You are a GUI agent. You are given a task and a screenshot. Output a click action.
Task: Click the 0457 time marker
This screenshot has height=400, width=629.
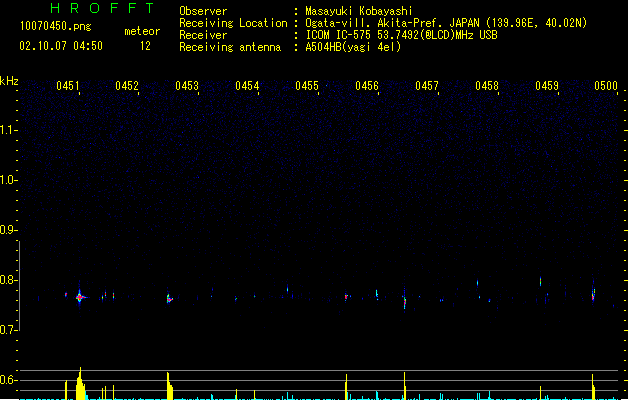(x=427, y=86)
